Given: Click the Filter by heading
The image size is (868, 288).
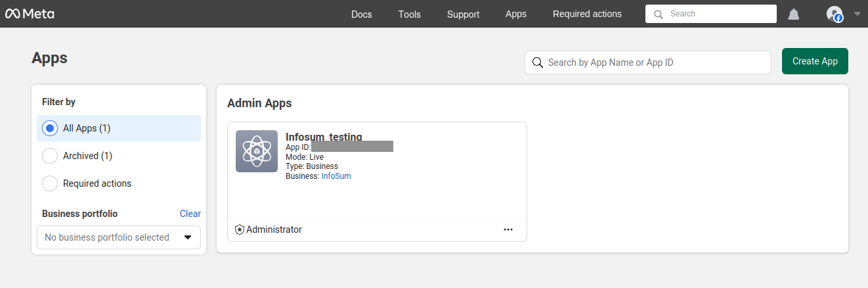Looking at the screenshot, I should point(58,102).
